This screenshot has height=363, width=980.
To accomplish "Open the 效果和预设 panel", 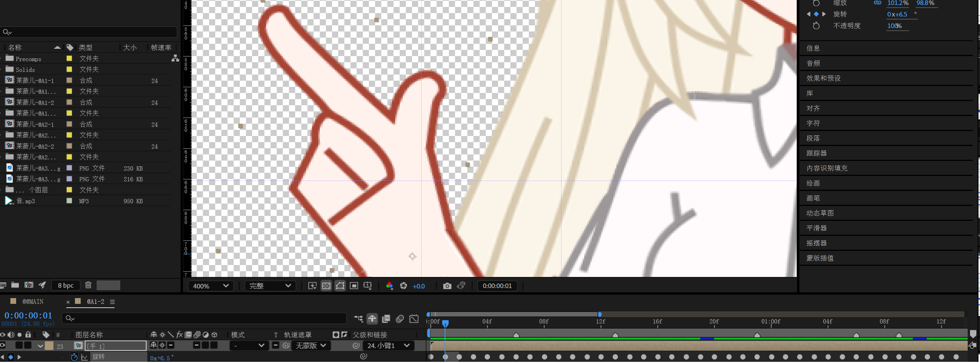I will [x=824, y=78].
